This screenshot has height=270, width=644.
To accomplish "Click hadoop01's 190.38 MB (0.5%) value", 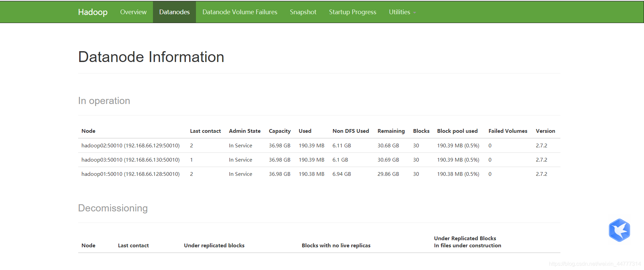I will click(x=458, y=174).
